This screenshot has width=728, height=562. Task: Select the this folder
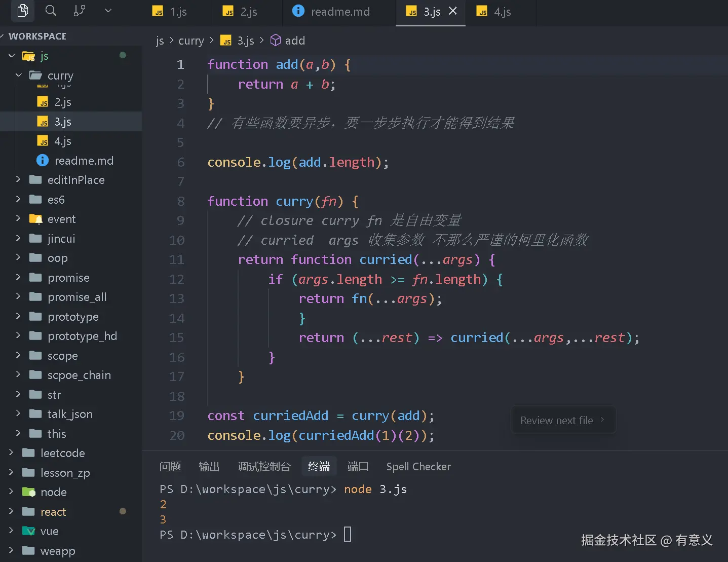[x=71, y=434]
